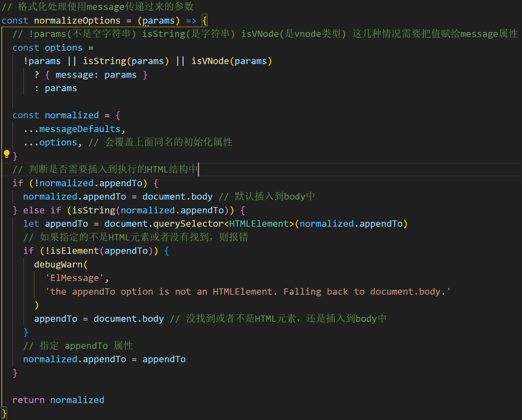Click the debugWarn function call

tap(58, 264)
